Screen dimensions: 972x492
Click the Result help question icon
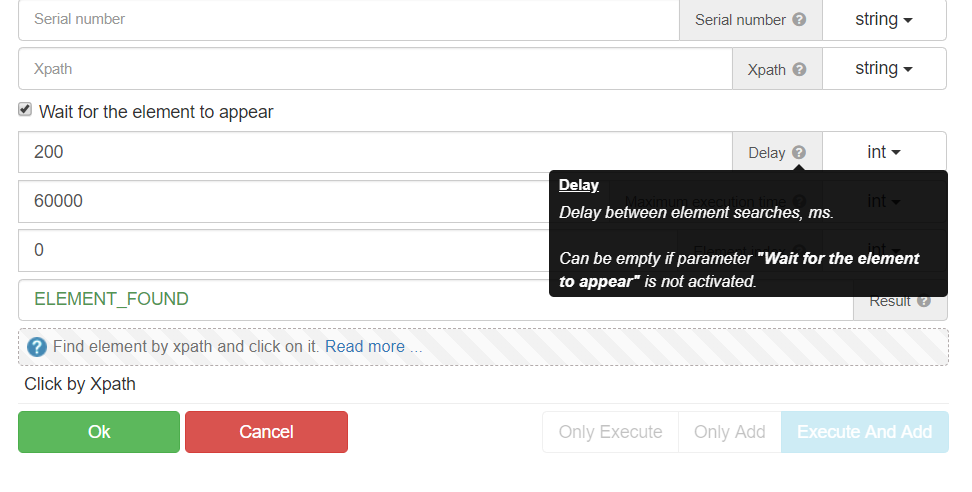[x=923, y=300]
